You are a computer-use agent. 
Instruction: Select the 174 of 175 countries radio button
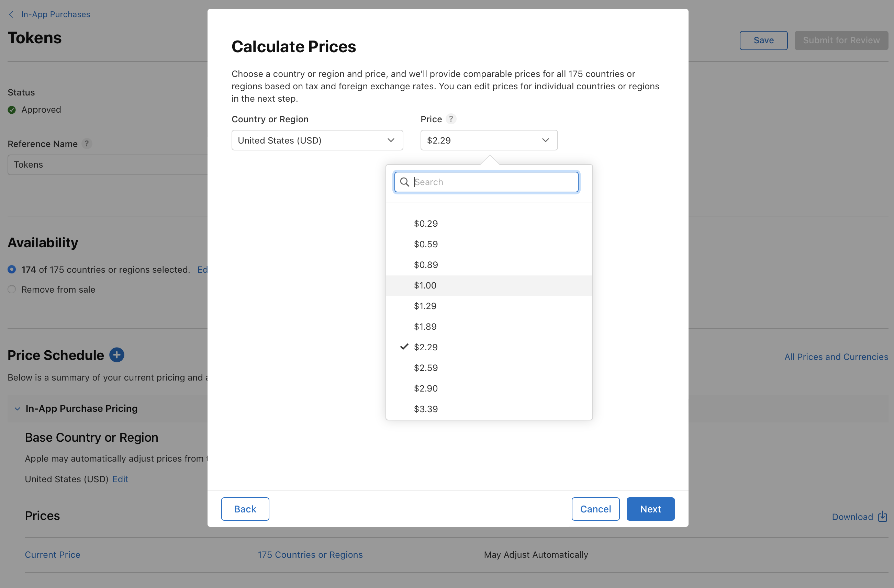point(11,269)
